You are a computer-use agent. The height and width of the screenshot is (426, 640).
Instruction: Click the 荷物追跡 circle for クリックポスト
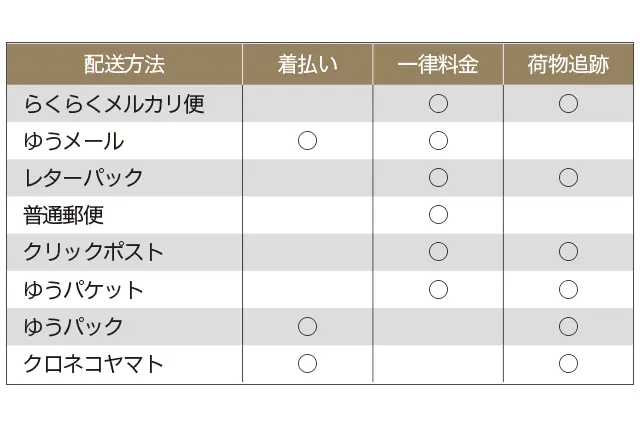click(x=568, y=252)
